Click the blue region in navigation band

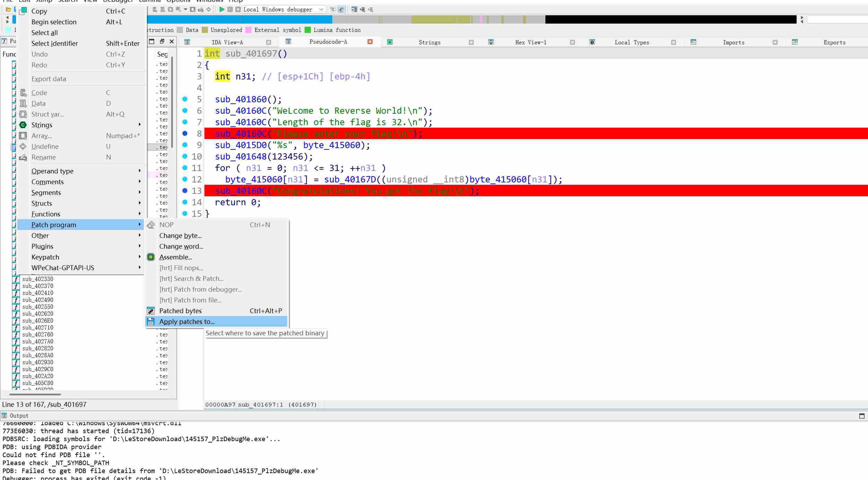239,19
